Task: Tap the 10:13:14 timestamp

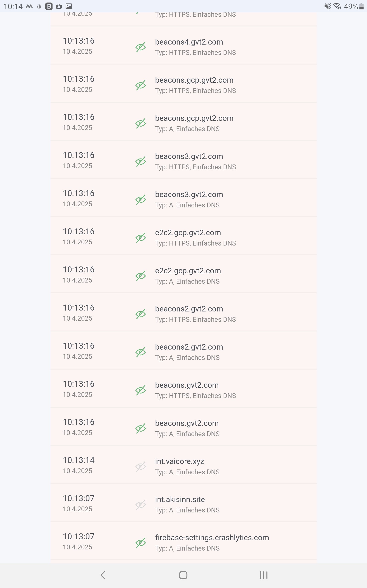Action: coord(79,460)
